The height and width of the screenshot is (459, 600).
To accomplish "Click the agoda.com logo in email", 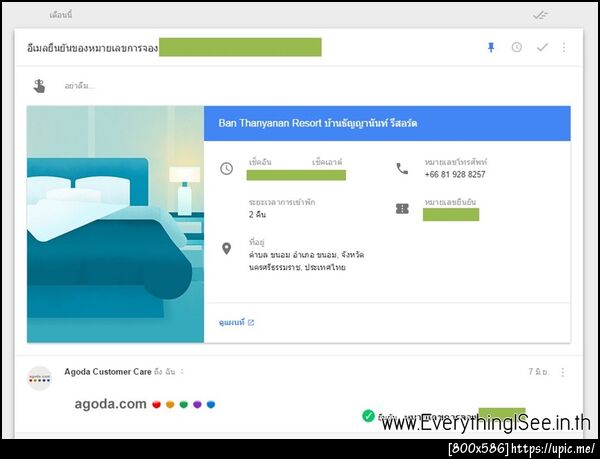I will (145, 404).
